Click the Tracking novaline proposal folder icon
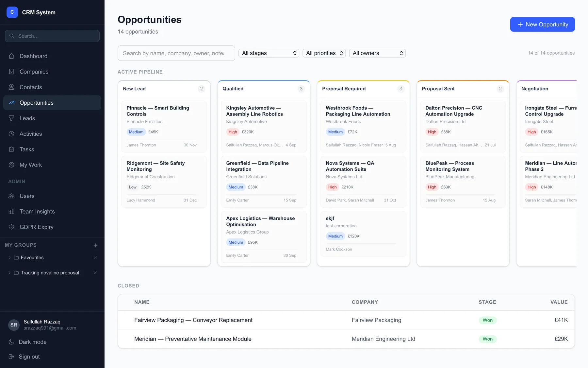The height and width of the screenshot is (368, 588). 16,273
